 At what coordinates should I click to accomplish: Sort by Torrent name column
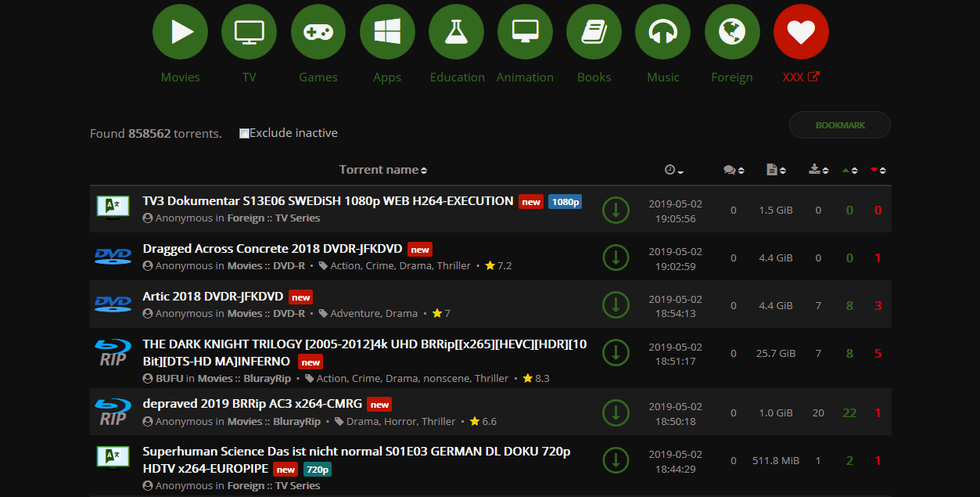coord(383,170)
